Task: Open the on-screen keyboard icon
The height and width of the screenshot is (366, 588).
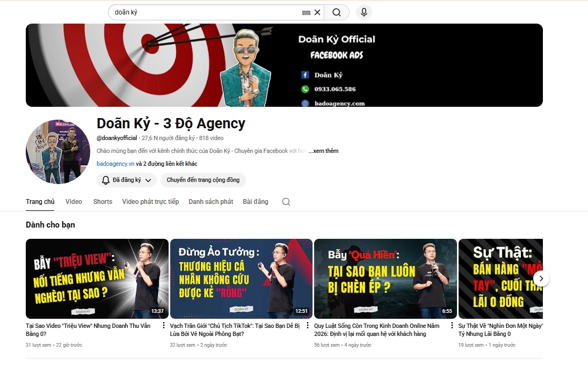Action: (x=306, y=12)
